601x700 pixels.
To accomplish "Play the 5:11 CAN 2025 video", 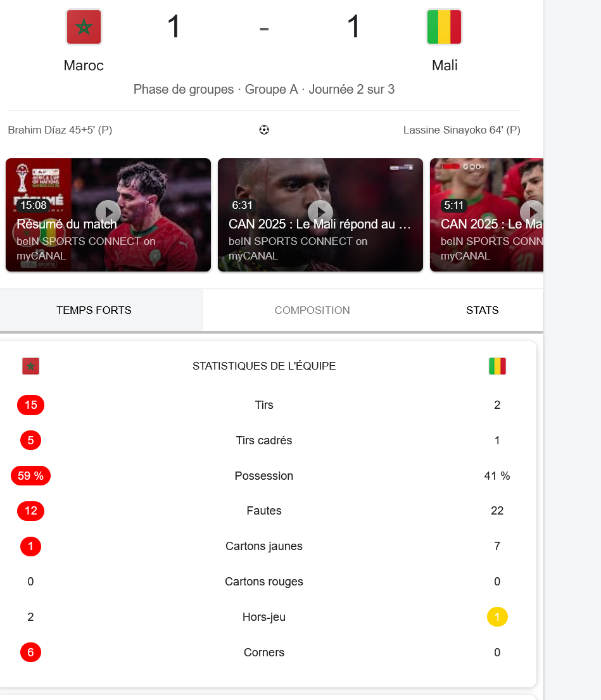I will click(532, 211).
